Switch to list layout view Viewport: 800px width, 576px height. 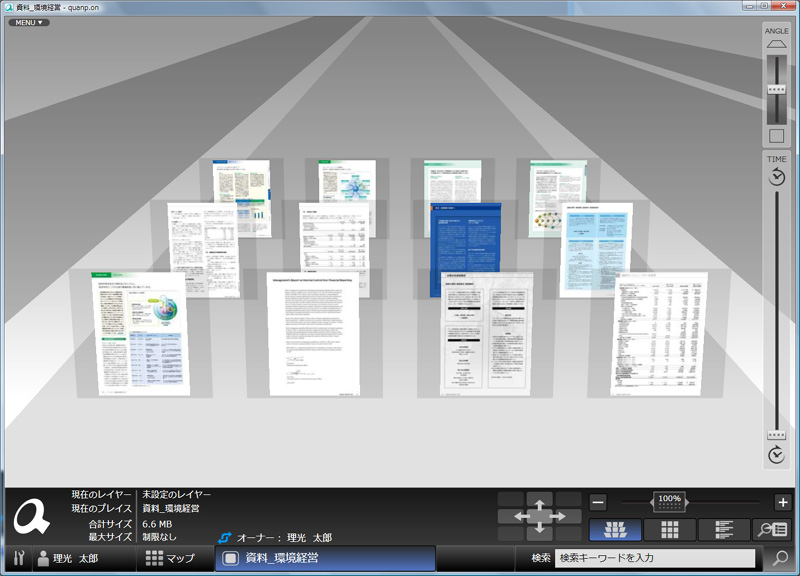pos(724,530)
